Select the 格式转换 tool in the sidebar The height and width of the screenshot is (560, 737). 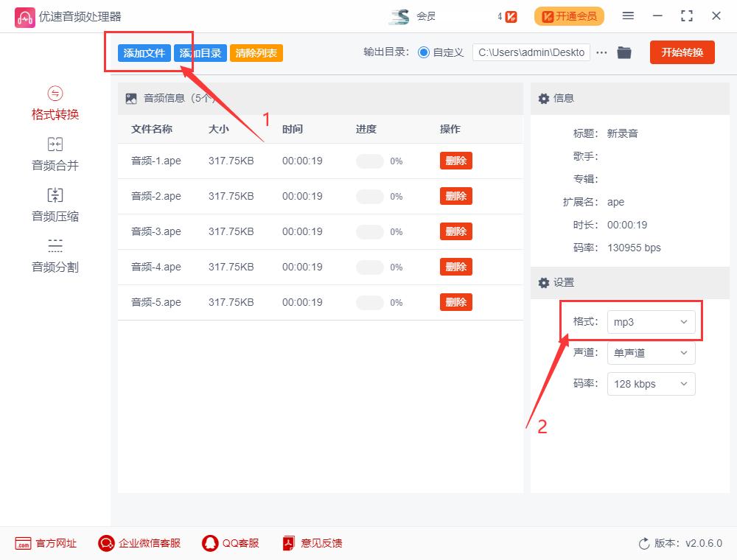55,104
